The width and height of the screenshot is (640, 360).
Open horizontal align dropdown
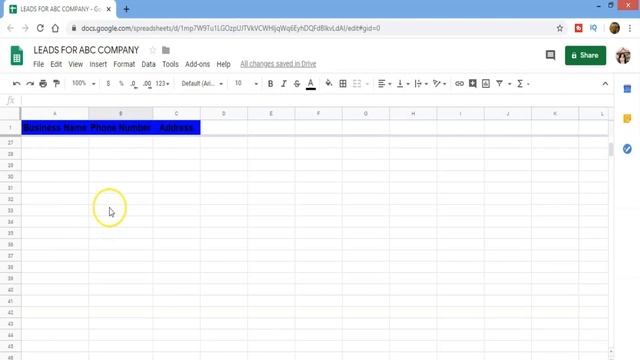tap(384, 84)
